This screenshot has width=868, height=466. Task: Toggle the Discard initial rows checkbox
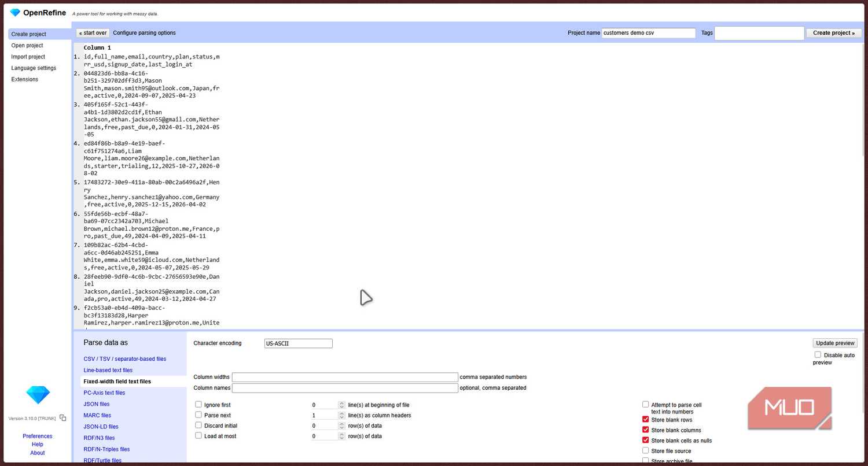pos(198,426)
